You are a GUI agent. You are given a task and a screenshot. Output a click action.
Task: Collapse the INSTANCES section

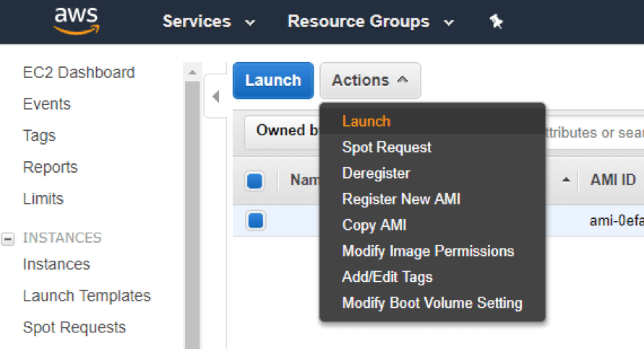click(x=8, y=238)
